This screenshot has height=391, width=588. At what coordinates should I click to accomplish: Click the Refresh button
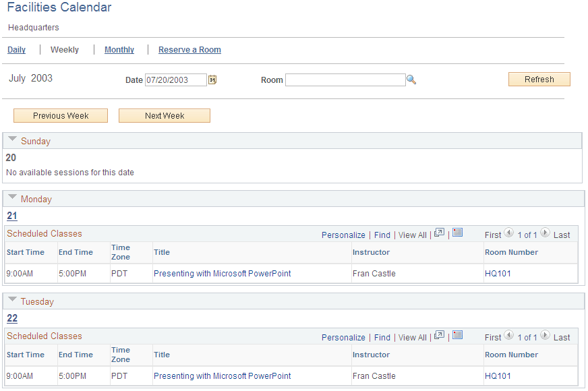[539, 80]
